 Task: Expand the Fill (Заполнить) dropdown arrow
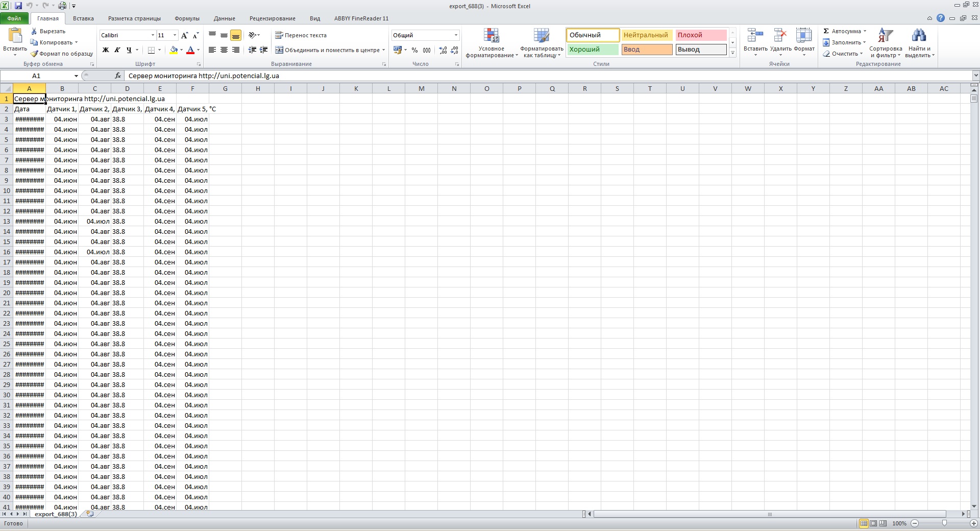pyautogui.click(x=864, y=42)
